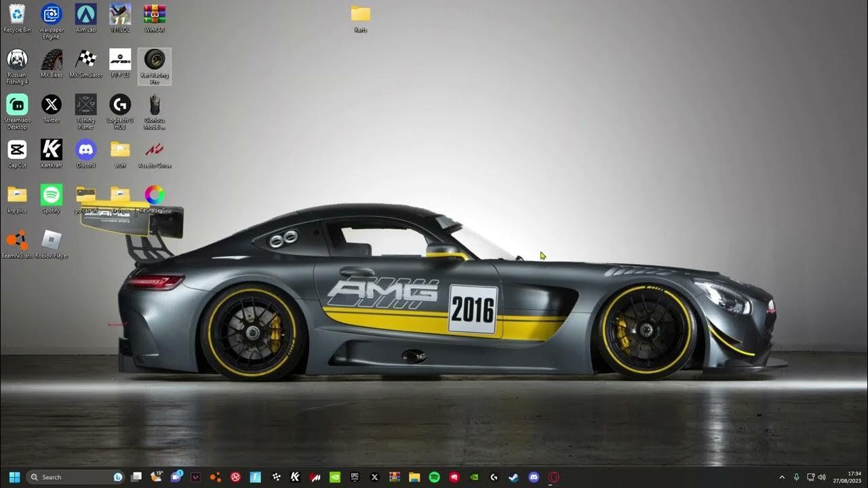
Task: Click the Spotify icon in the taskbar
Action: (x=434, y=477)
